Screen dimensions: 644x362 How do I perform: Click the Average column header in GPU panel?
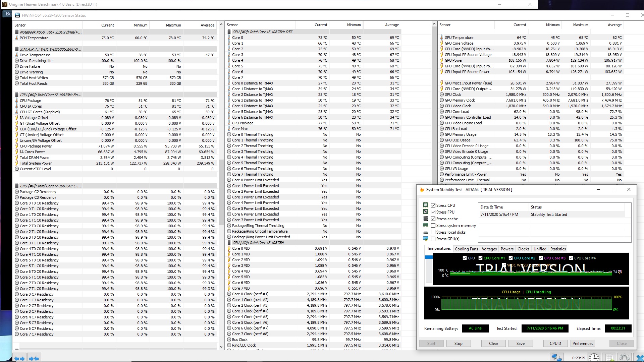pos(607,25)
